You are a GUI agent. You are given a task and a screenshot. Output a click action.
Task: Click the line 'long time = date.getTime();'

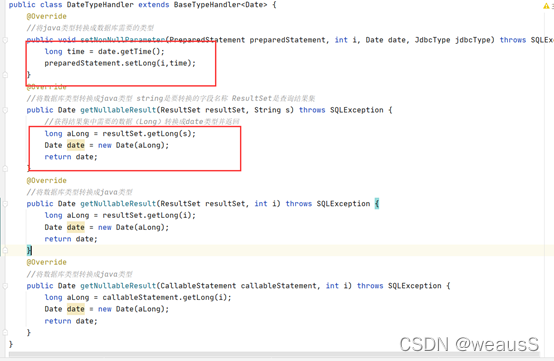click(x=105, y=52)
